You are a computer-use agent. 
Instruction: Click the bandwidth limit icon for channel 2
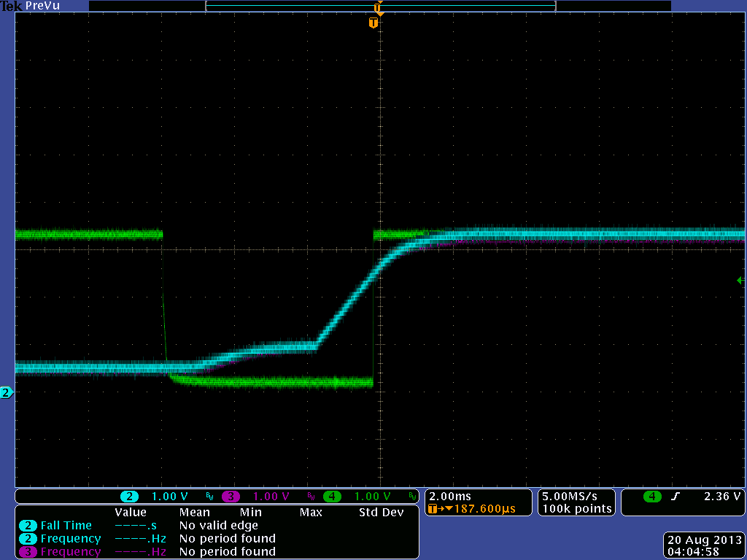click(209, 497)
